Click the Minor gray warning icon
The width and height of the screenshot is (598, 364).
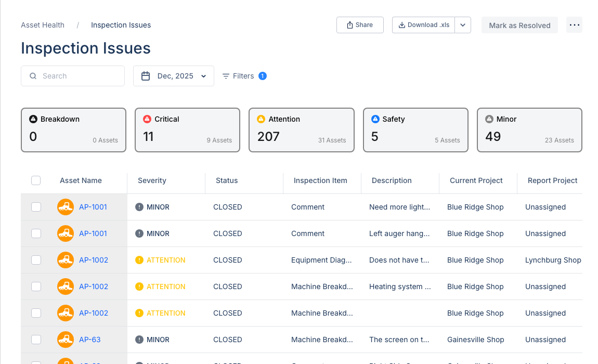tap(489, 119)
